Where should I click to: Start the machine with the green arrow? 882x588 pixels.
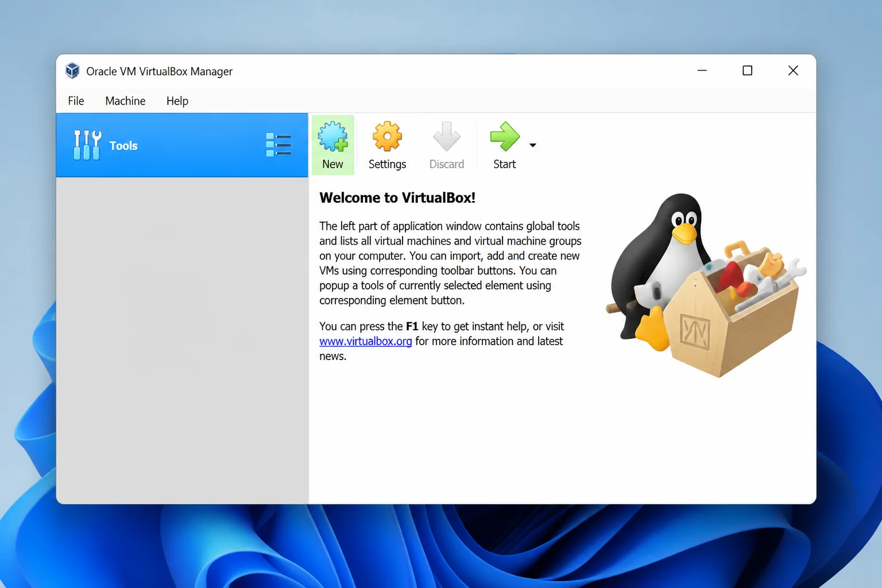point(505,145)
